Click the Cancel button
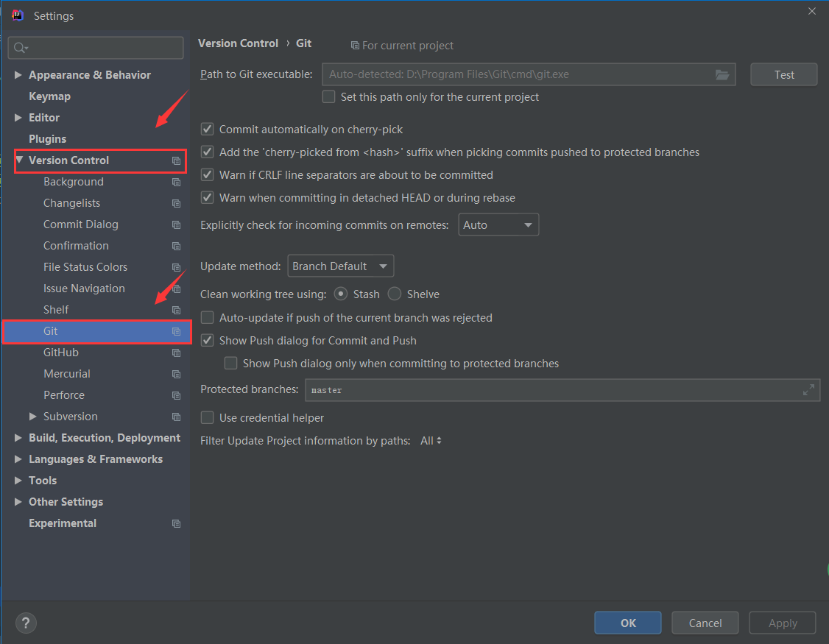The height and width of the screenshot is (644, 829). (705, 623)
